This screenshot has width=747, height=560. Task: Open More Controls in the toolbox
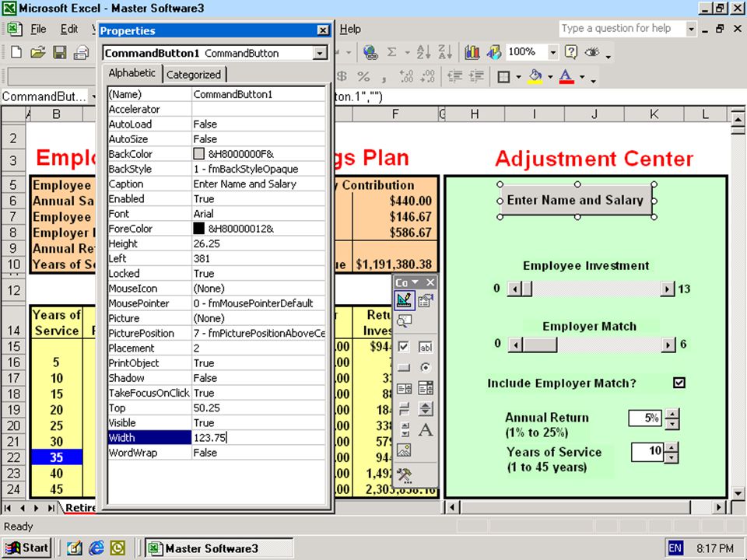click(x=404, y=474)
